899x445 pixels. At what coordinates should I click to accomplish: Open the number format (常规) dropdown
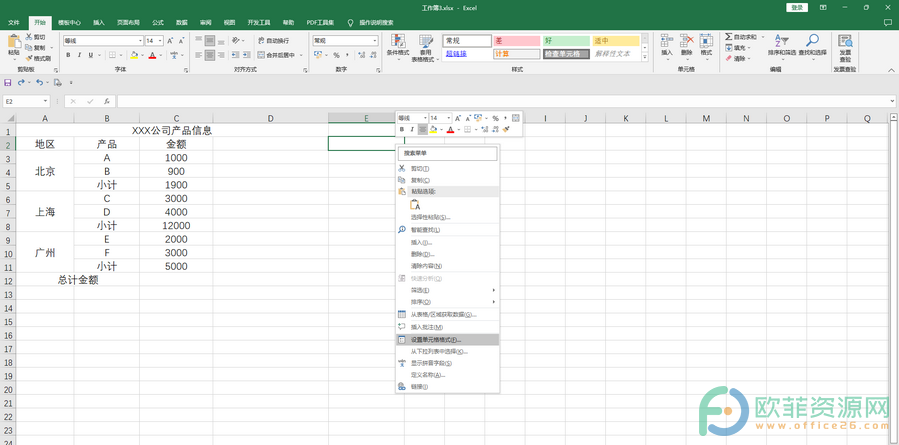click(375, 41)
